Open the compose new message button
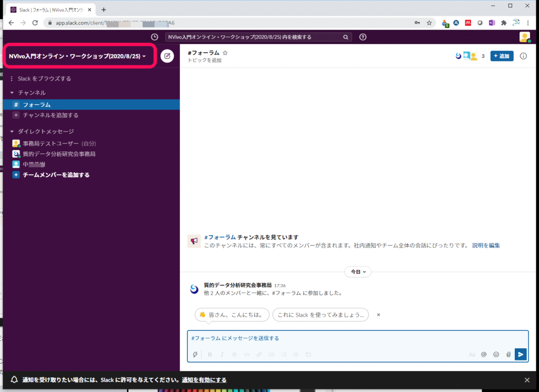Screen dimensions: 539x392 [167, 56]
